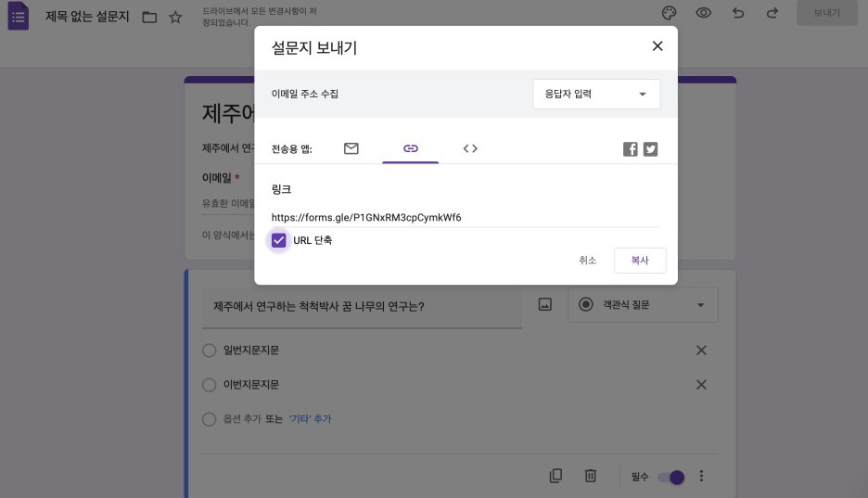The height and width of the screenshot is (498, 868).
Task: Share the form via Twitter icon
Action: click(x=650, y=149)
